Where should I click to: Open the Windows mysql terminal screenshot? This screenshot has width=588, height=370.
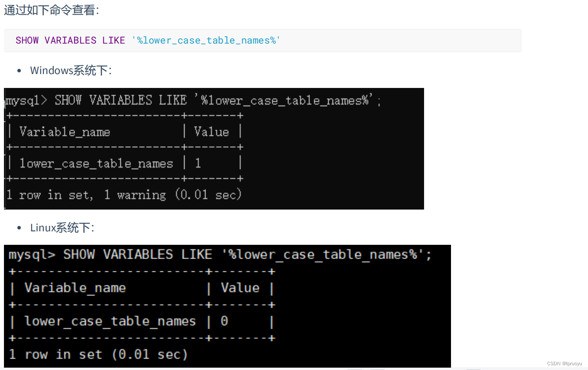[x=214, y=149]
